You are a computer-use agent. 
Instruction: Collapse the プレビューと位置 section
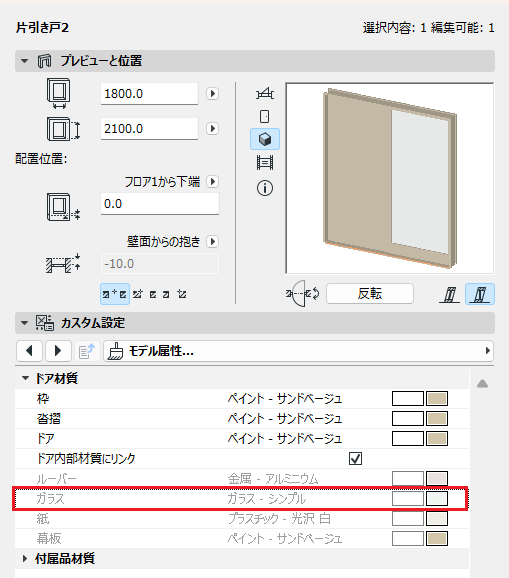click(24, 61)
